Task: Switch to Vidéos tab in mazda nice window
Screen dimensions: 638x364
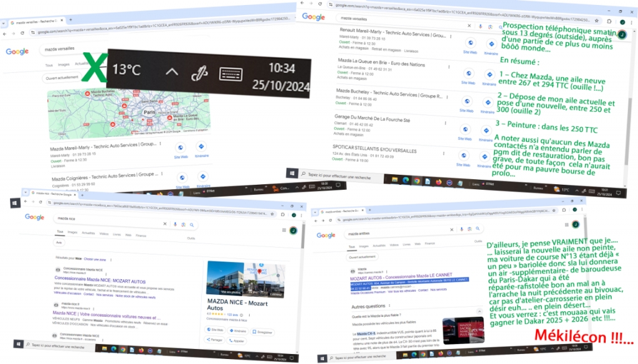Action: coord(104,233)
